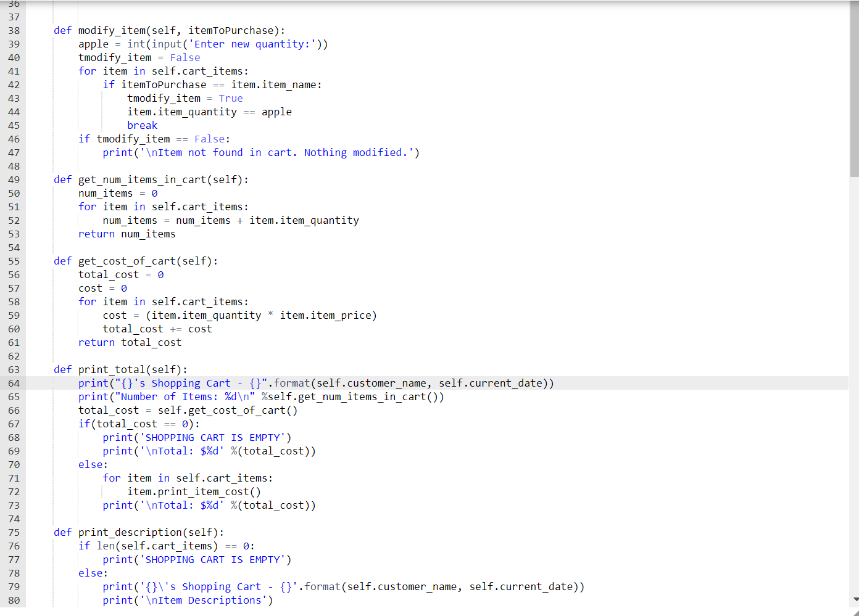Viewport: 859px width, 616px height.
Task: Click the for loop on line 41
Action: [x=164, y=71]
